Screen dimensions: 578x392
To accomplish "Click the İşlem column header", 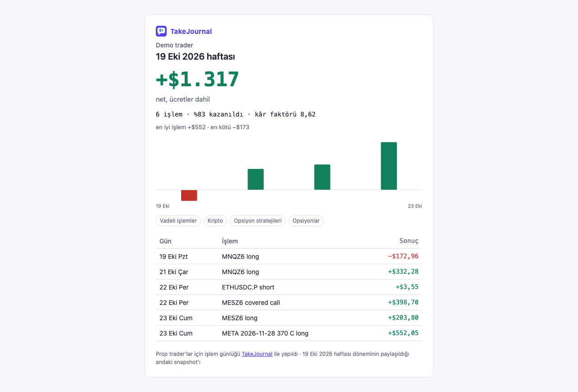I will point(230,241).
